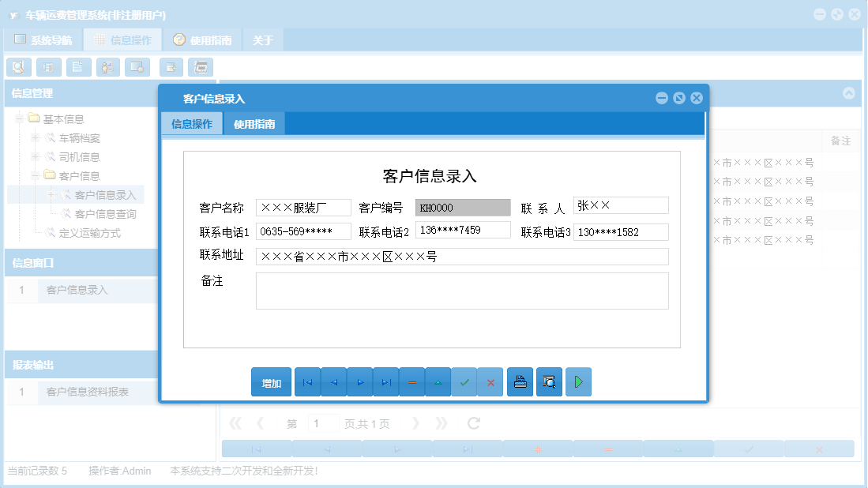Click the page number input field
868x488 pixels.
pyautogui.click(x=323, y=422)
